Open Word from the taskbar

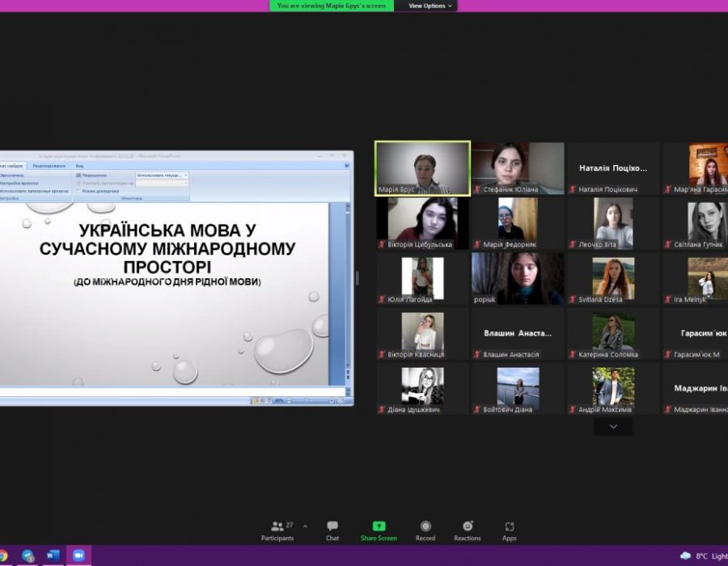coord(53,555)
